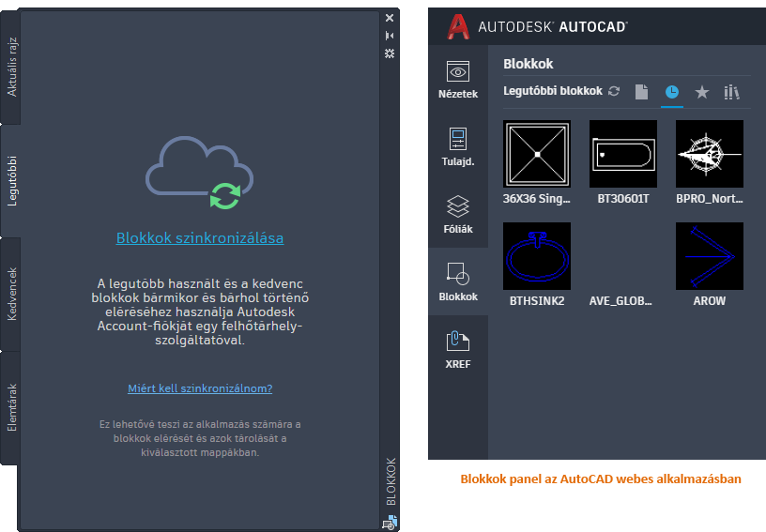
Task: Open Blokkok palette properties menu icon
Action: point(390,53)
